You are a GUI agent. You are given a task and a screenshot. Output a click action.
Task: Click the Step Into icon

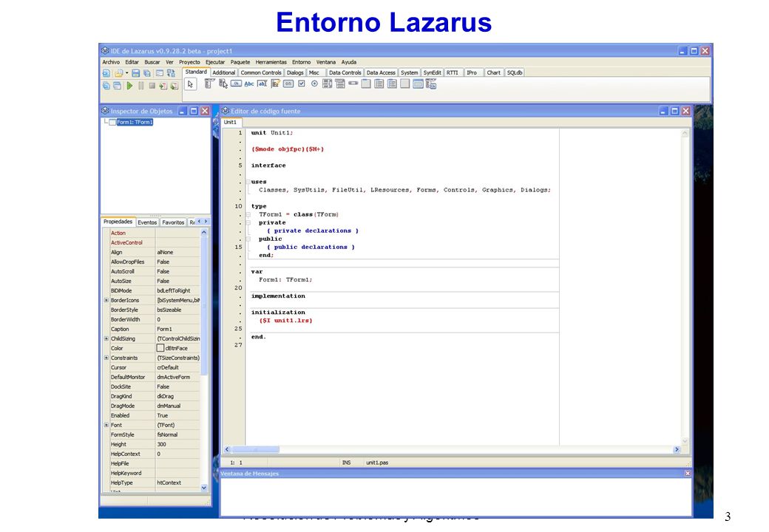pos(163,86)
